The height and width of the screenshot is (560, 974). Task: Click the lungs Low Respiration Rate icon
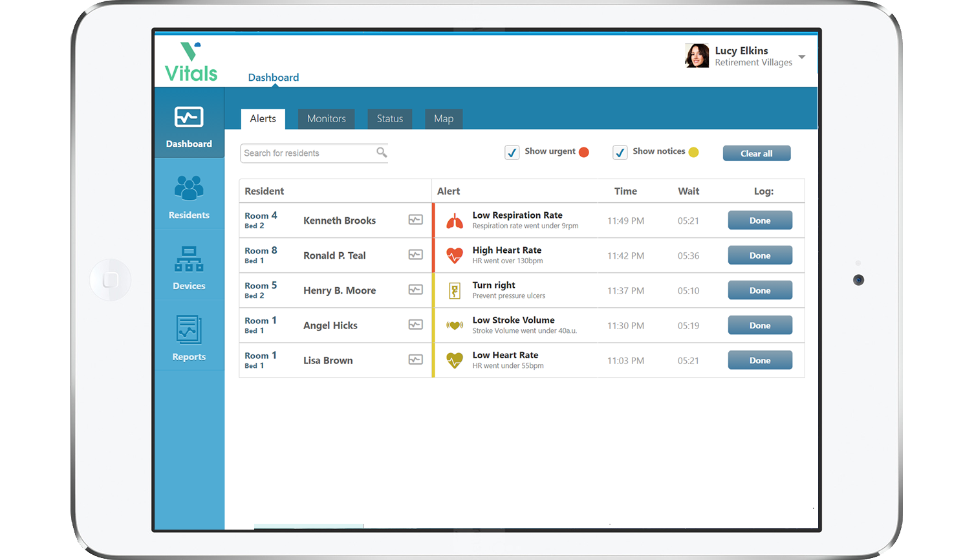[x=455, y=221]
